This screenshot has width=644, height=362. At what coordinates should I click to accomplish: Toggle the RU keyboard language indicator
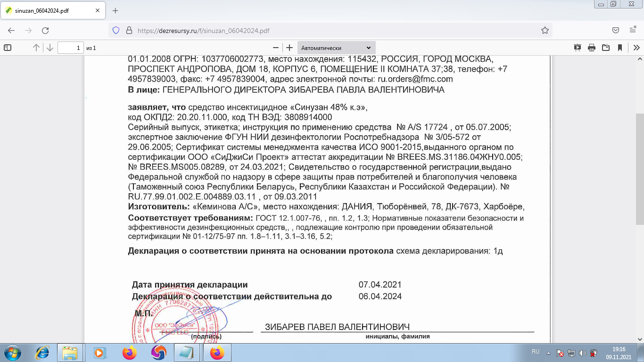pos(536,352)
